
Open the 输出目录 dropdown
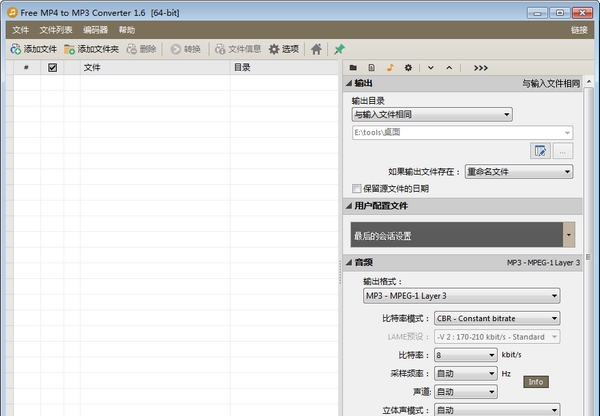432,114
